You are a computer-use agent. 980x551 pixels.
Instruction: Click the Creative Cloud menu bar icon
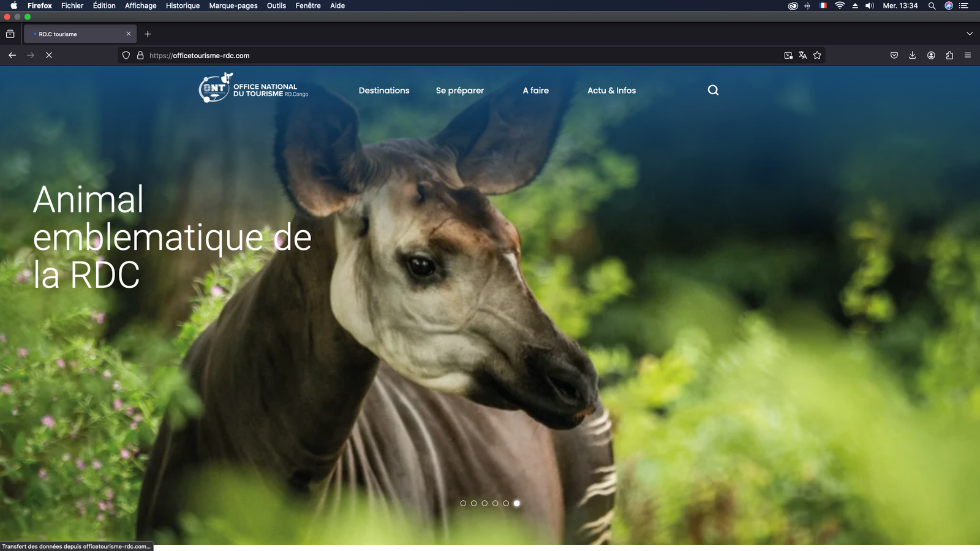pos(793,6)
